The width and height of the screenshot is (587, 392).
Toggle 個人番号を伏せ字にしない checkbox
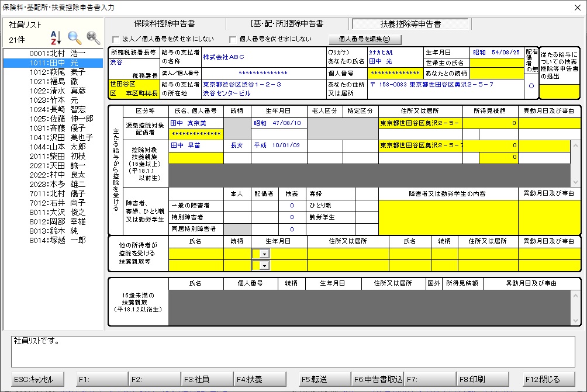233,39
